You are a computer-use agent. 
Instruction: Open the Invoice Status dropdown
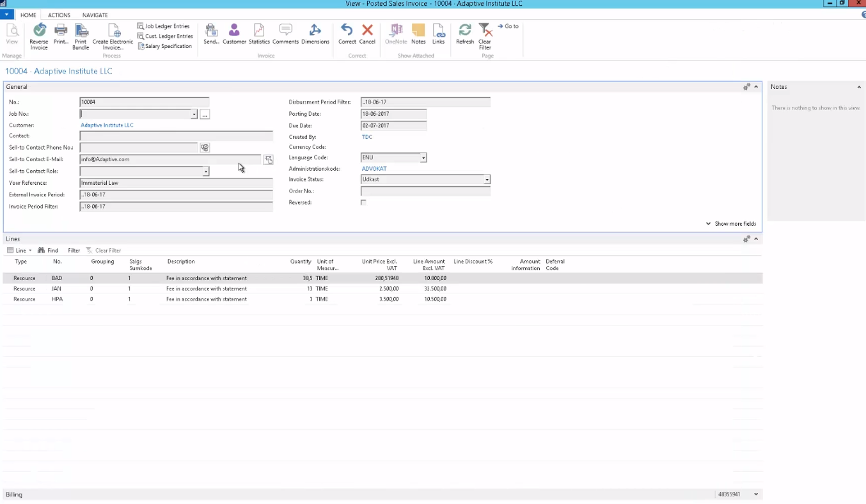click(487, 180)
